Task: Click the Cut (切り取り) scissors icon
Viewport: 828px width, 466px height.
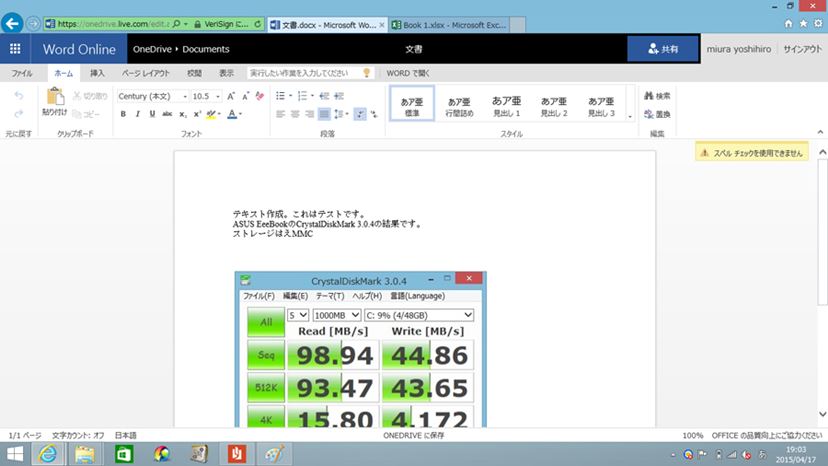Action: (77, 96)
